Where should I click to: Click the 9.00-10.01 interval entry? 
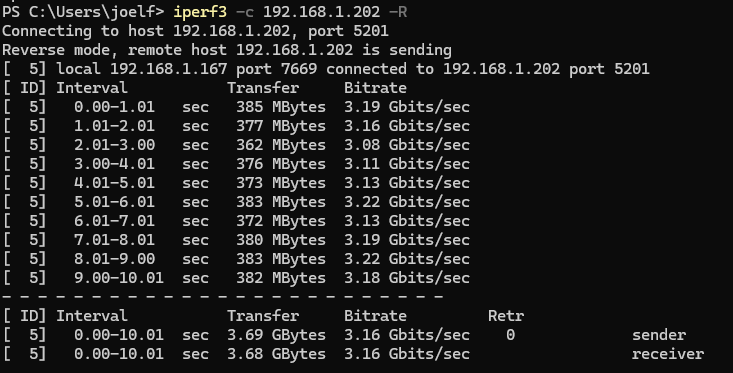click(x=119, y=278)
